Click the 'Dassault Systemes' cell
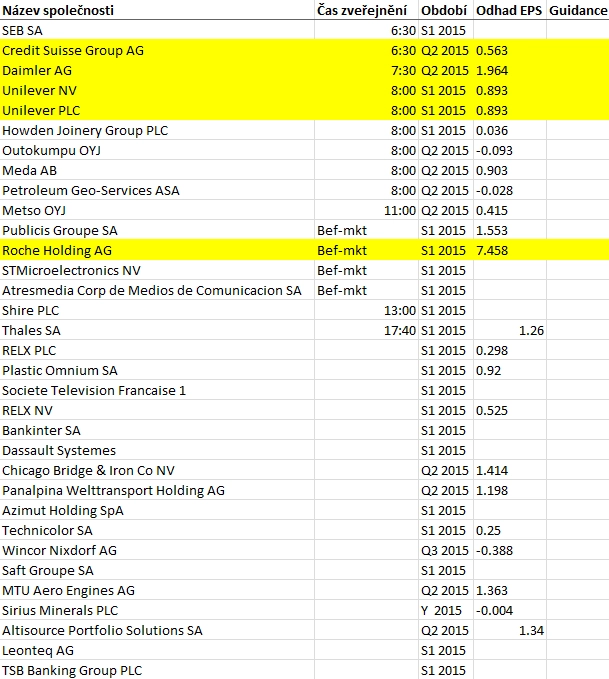Viewport: 609px width, 679px height. 157,450
